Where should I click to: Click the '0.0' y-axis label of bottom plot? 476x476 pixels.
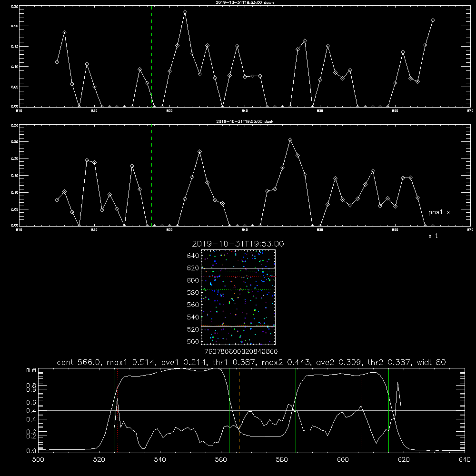[31, 451]
